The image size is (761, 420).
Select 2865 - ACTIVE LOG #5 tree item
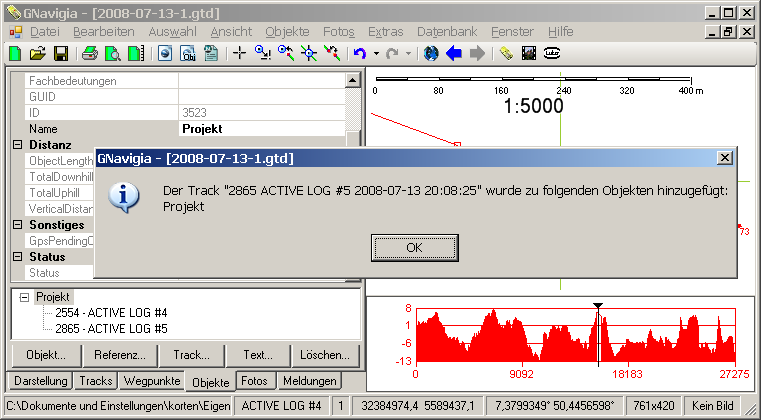pos(111,329)
